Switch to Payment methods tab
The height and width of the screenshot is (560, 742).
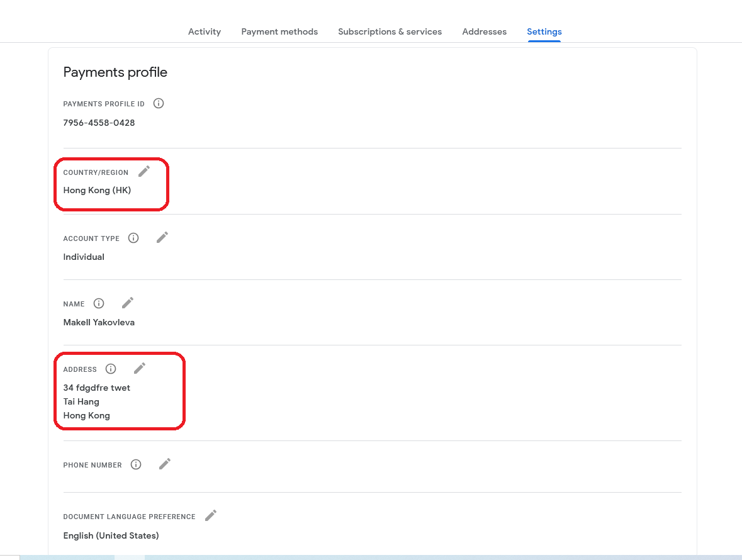(x=279, y=31)
